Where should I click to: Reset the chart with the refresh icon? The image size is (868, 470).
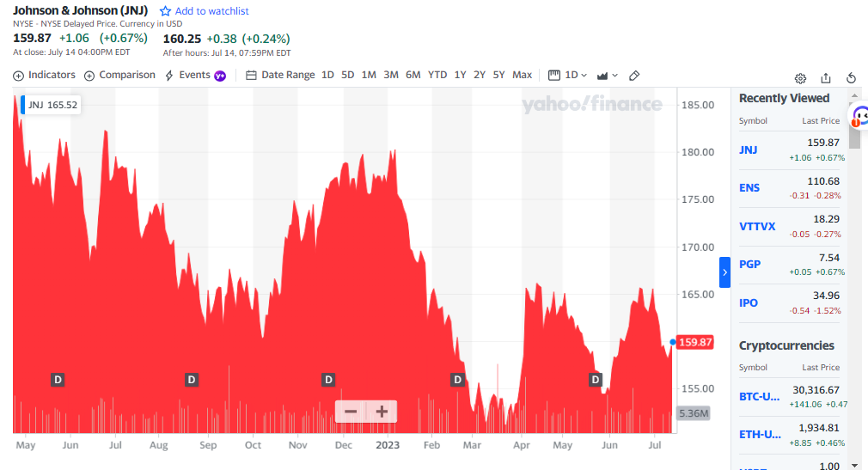click(x=852, y=78)
